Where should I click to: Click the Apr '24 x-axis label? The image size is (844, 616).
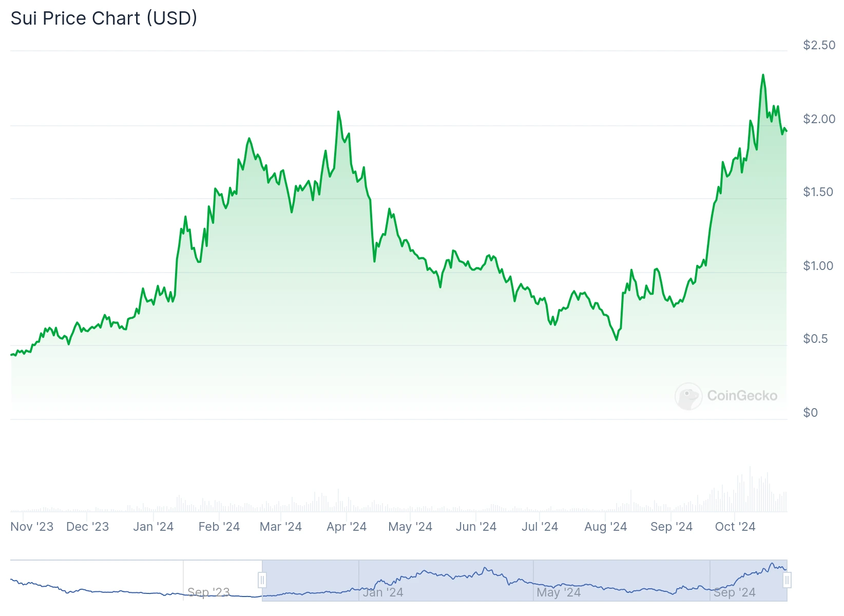pos(347,527)
